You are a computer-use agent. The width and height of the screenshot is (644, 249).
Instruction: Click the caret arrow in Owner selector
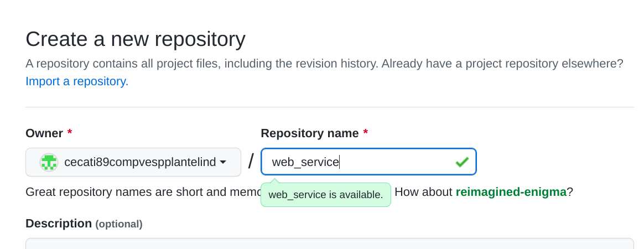223,162
